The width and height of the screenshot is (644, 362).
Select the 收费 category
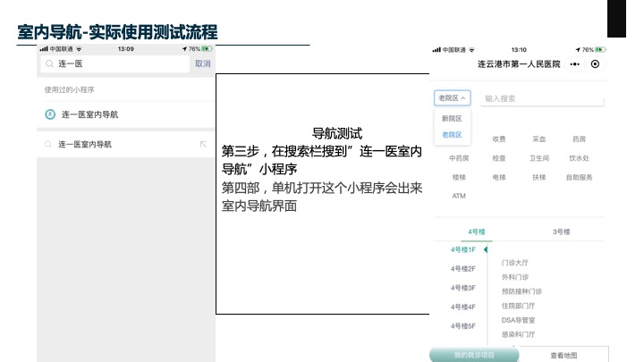pos(499,139)
